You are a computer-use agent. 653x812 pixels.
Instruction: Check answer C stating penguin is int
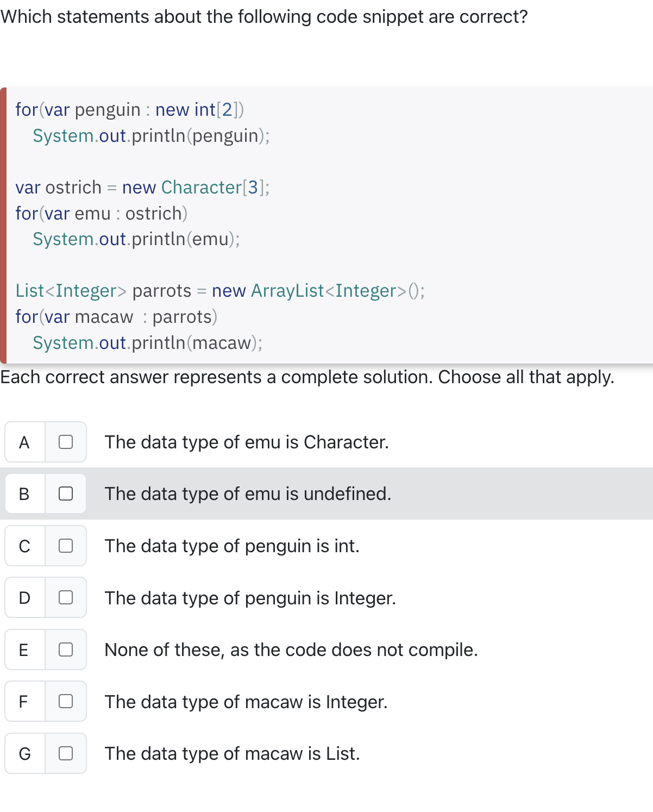pos(65,546)
